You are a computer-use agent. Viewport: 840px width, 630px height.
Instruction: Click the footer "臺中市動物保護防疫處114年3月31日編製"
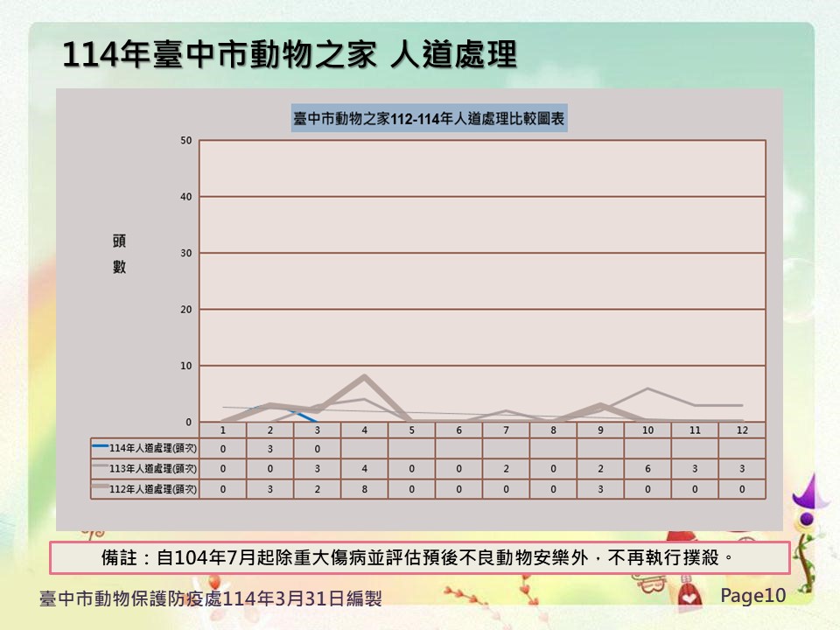(x=211, y=598)
